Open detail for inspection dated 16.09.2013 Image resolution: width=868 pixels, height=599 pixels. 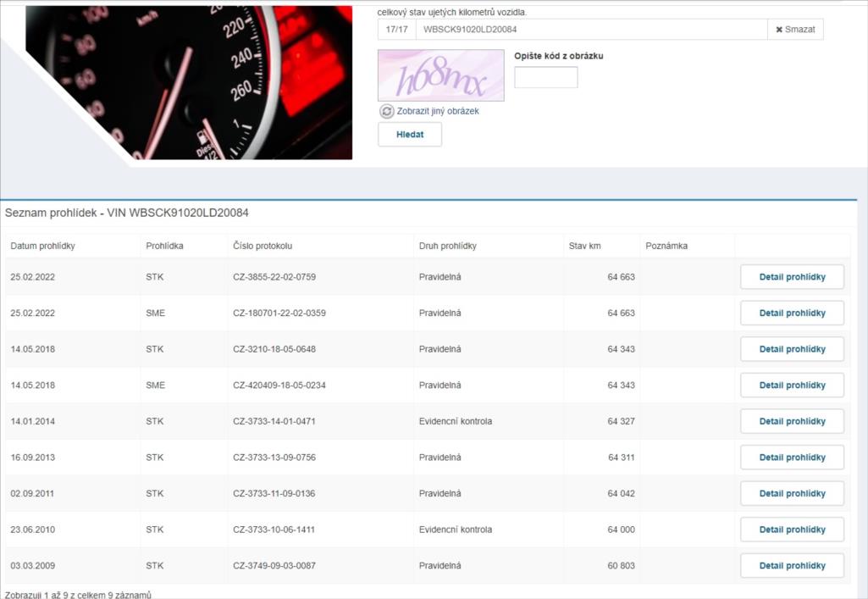792,458
